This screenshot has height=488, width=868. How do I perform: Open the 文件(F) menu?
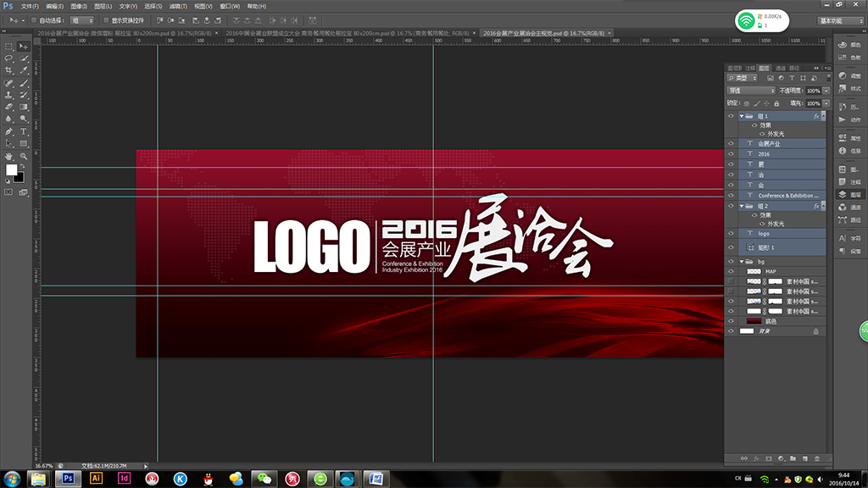point(30,6)
